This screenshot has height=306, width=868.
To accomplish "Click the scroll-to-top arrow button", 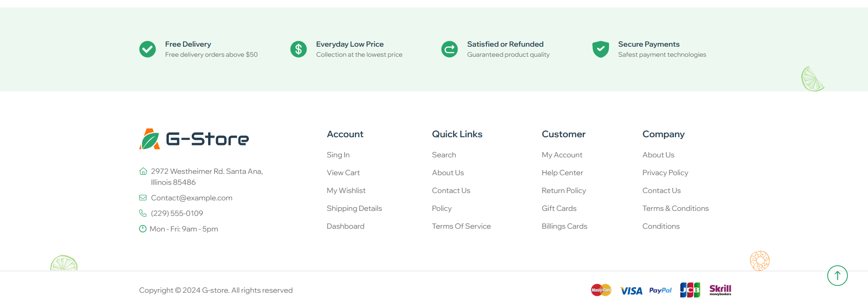I will (837, 275).
